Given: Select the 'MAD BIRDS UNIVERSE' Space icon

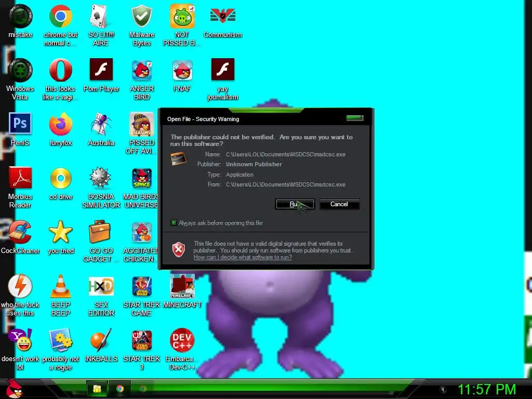Looking at the screenshot, I should (141, 178).
